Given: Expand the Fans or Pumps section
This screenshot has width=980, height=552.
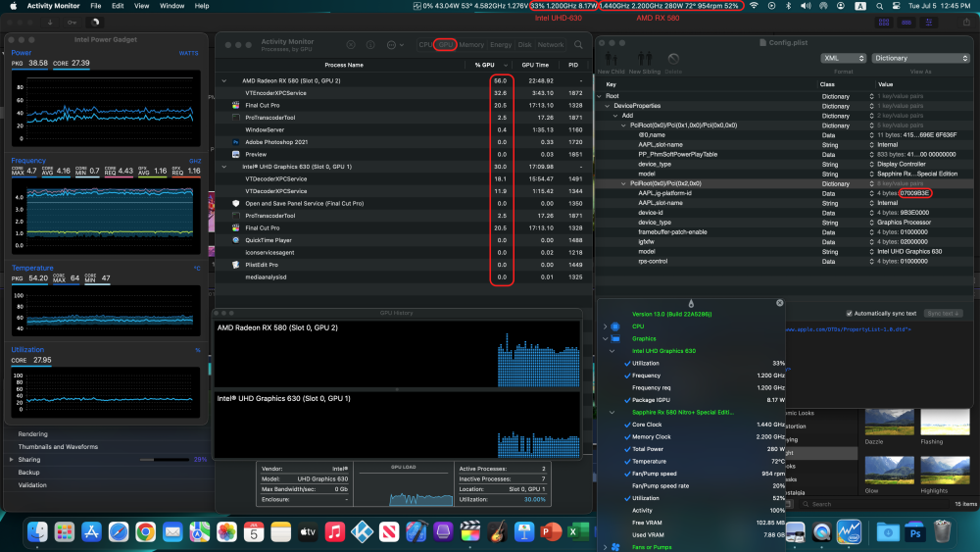Looking at the screenshot, I should (605, 547).
